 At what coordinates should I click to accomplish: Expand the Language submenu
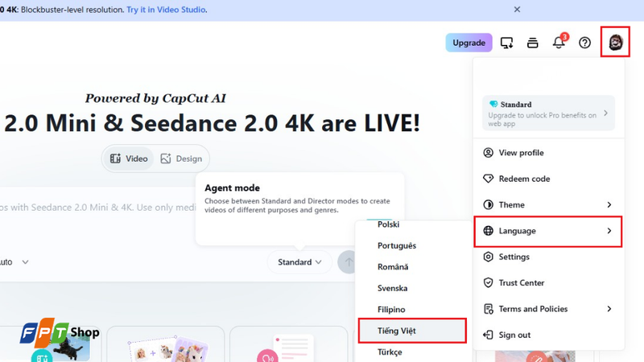[548, 231]
